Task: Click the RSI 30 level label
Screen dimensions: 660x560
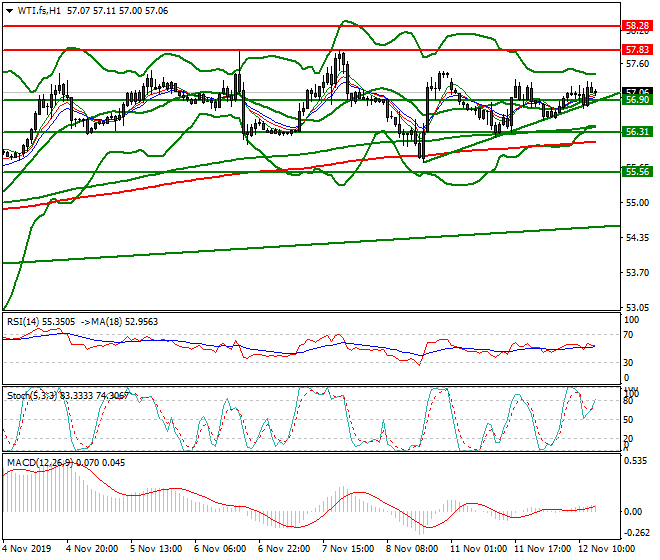Action: pos(628,363)
